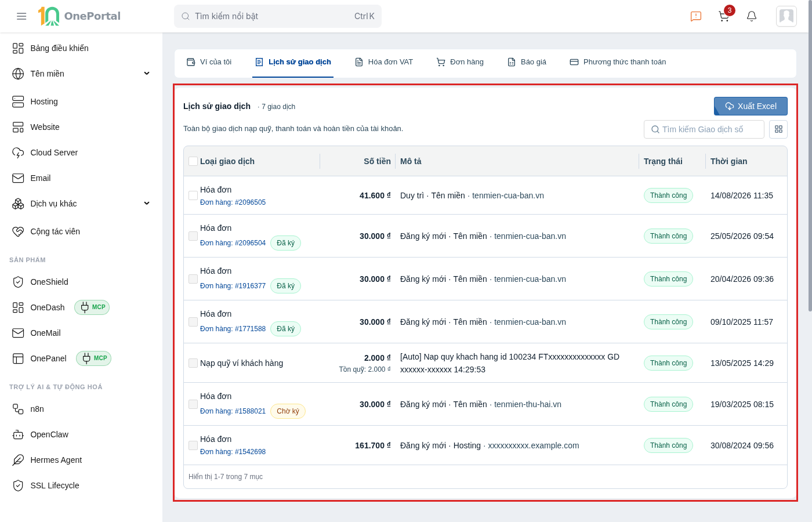Viewport: 812px width, 522px height.
Task: Check the row for order #1588021
Action: [x=193, y=404]
